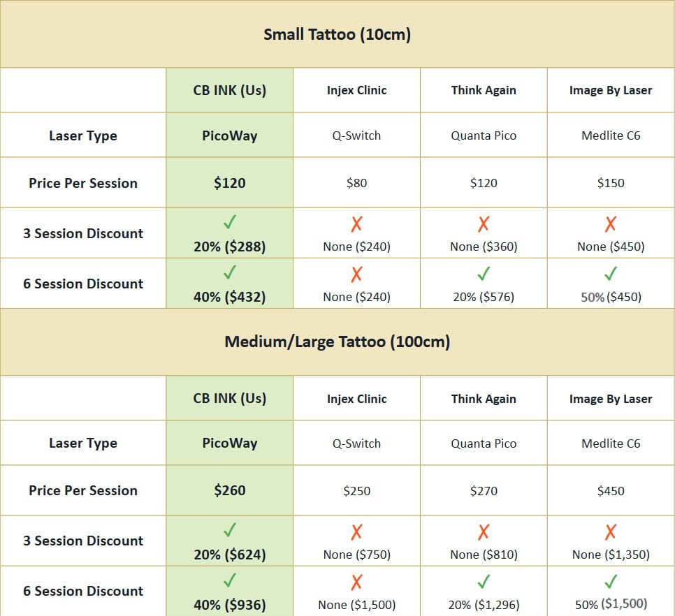Click "Q-Switch" cell in Medium/Large table
The height and width of the screenshot is (616, 675).
357,443
